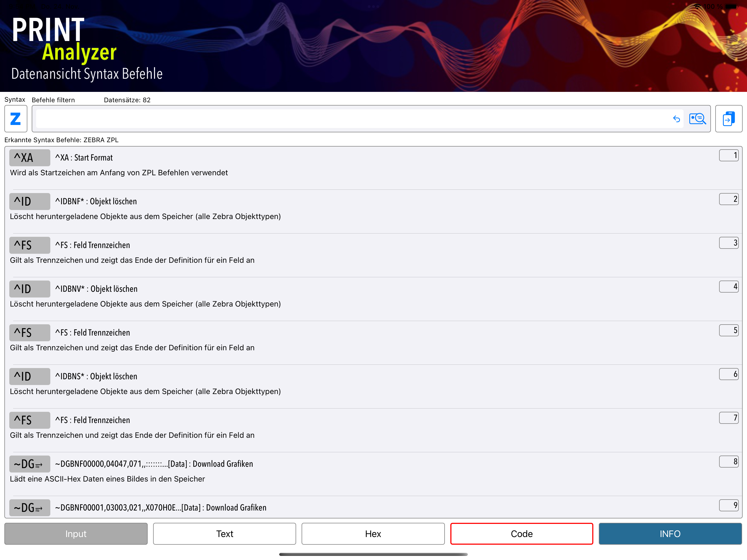
Task: Open the Code view tab
Action: pyautogui.click(x=521, y=534)
